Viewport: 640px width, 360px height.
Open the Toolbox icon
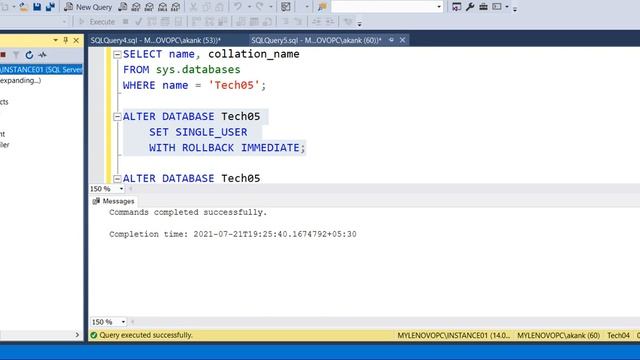point(483,7)
